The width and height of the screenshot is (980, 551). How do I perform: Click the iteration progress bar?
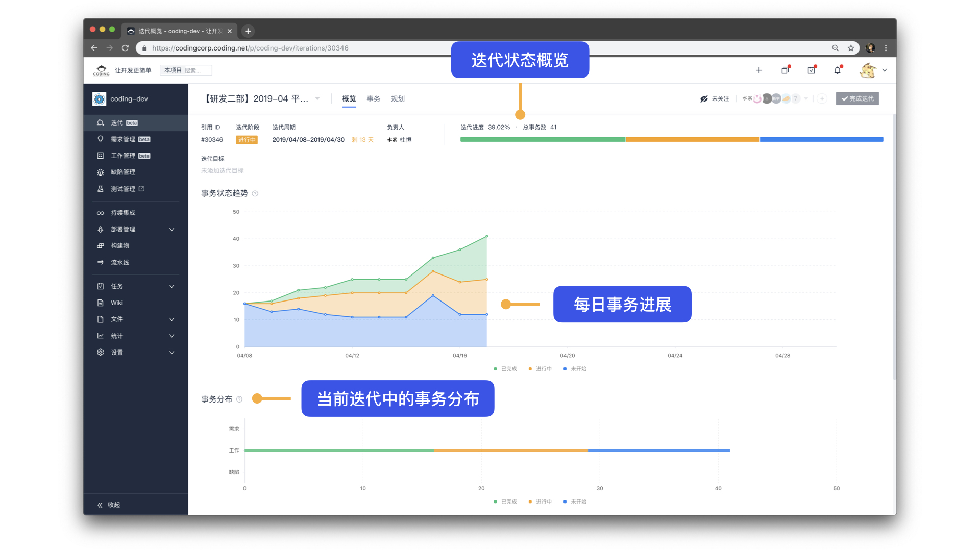point(671,139)
